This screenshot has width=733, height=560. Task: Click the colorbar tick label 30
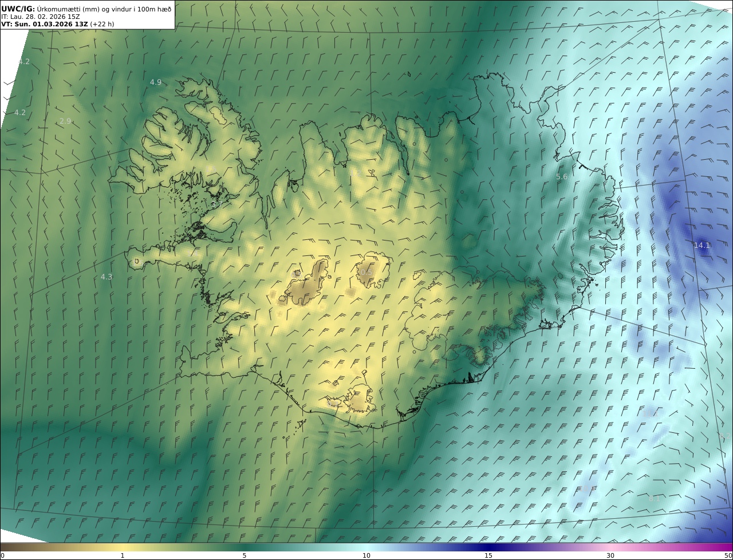pos(610,555)
